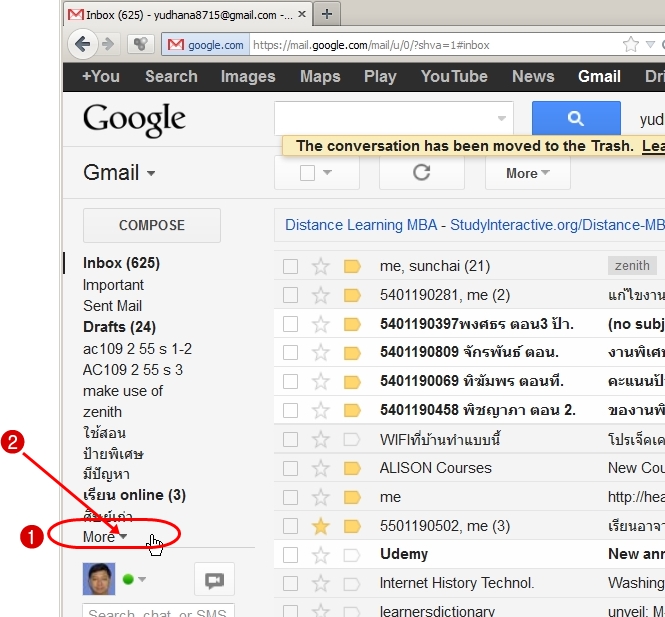Click the browser back arrow button

coord(82,44)
